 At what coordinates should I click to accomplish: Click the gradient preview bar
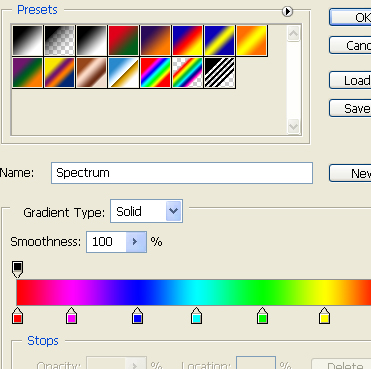click(194, 292)
